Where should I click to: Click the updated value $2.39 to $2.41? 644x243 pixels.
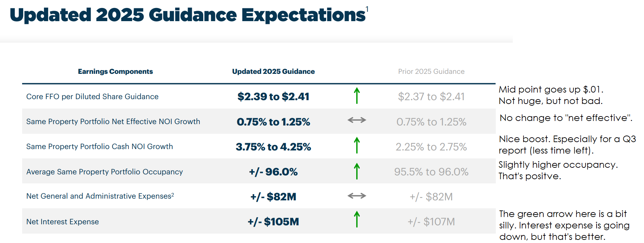pos(273,97)
